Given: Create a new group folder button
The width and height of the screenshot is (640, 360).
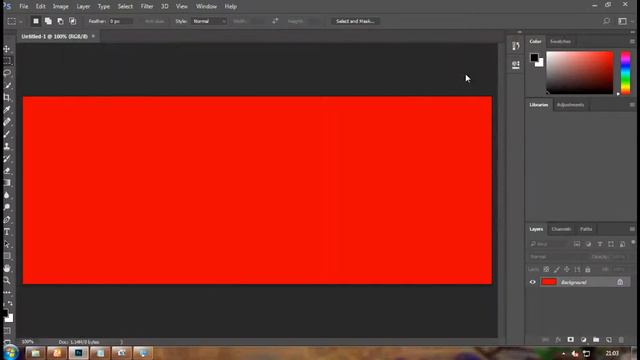Looking at the screenshot, I should click(596, 340).
